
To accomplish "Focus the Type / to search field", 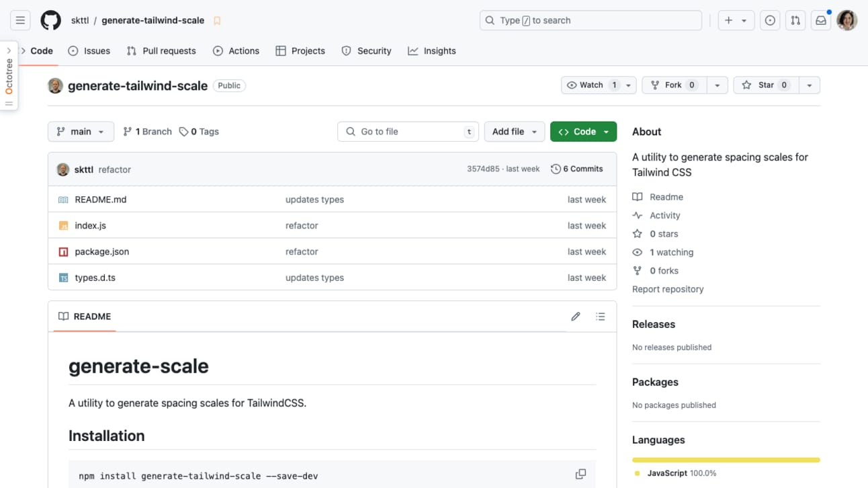I will (x=591, y=20).
